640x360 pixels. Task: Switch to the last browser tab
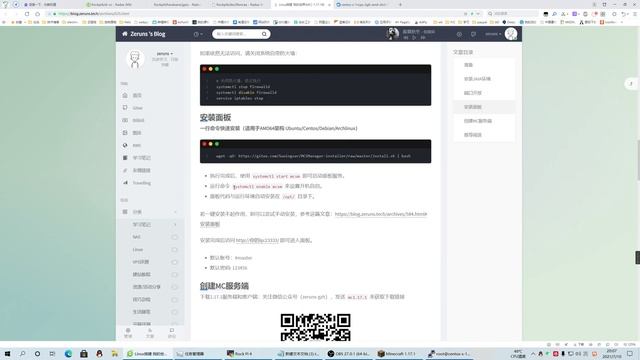[363, 4]
